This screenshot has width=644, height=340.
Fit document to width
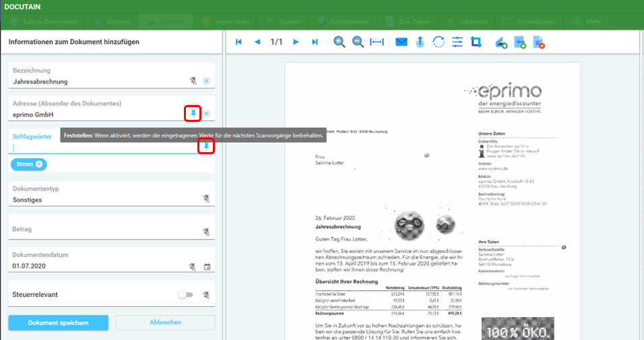point(377,42)
